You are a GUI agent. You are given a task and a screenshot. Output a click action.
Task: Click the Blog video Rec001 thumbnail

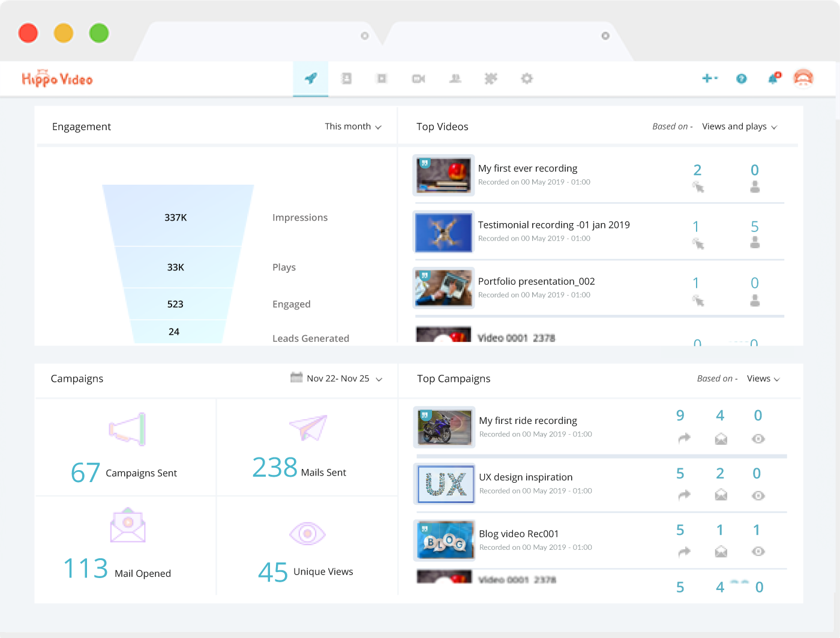coord(445,540)
